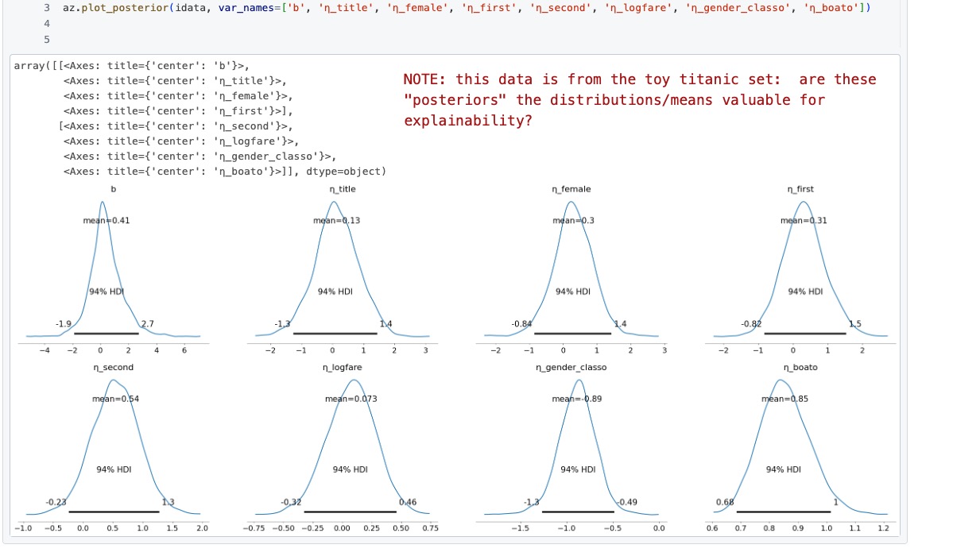Click the HDI upper bound '1' in the η_boato plot
953x560 pixels.
835,502
